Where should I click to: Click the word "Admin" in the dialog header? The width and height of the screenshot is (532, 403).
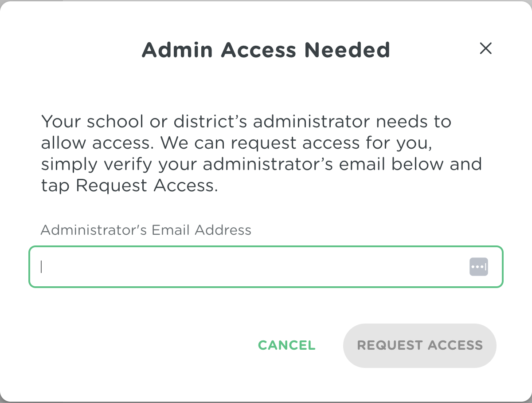(x=177, y=50)
